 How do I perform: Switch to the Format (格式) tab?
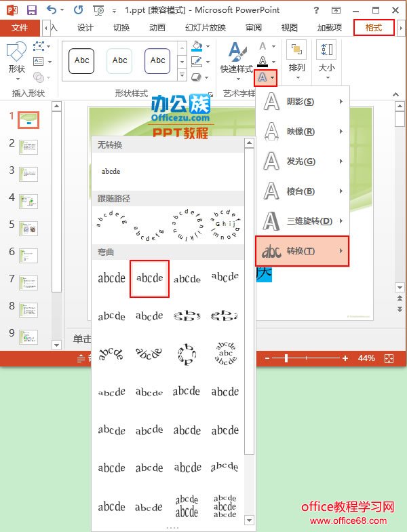click(373, 27)
